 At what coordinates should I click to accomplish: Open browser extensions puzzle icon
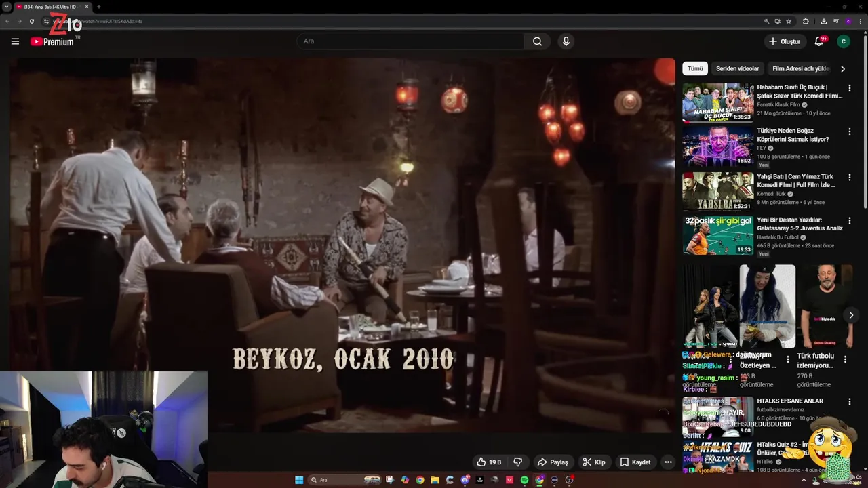point(806,21)
